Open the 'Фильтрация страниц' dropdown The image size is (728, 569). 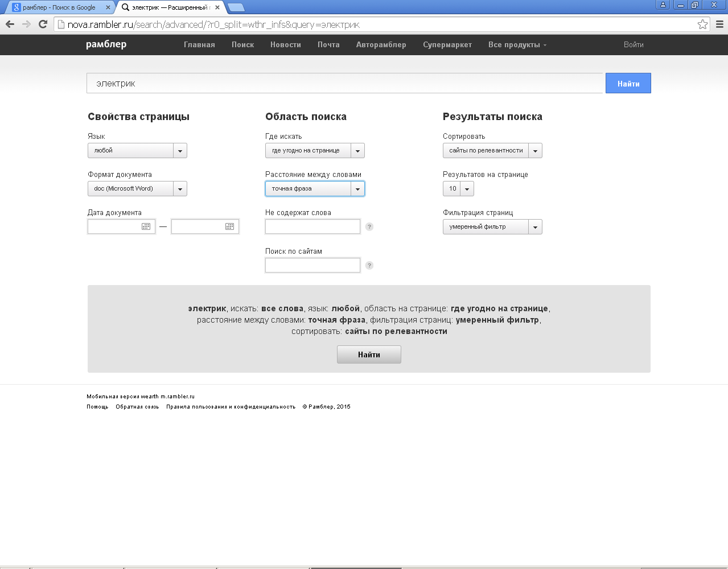(492, 226)
